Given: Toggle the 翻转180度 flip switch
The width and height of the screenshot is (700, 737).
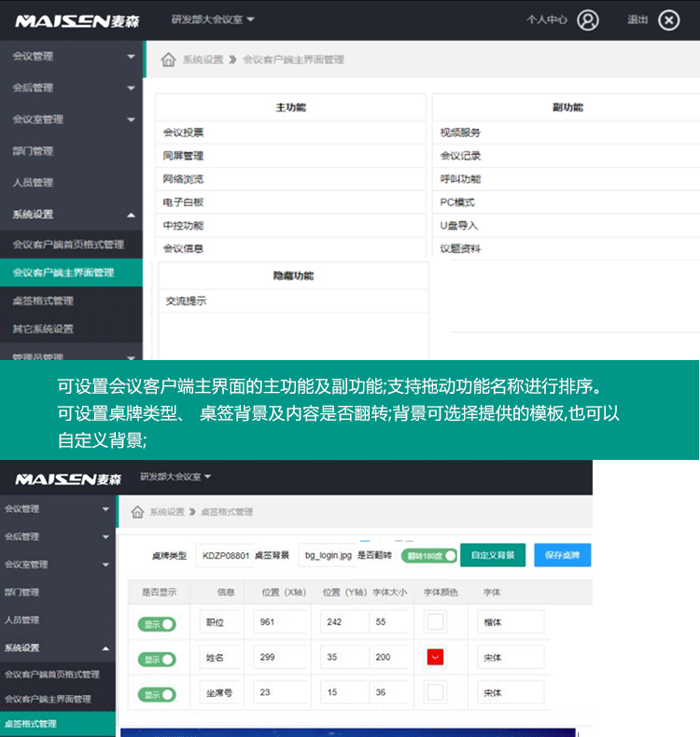Looking at the screenshot, I should [x=429, y=555].
